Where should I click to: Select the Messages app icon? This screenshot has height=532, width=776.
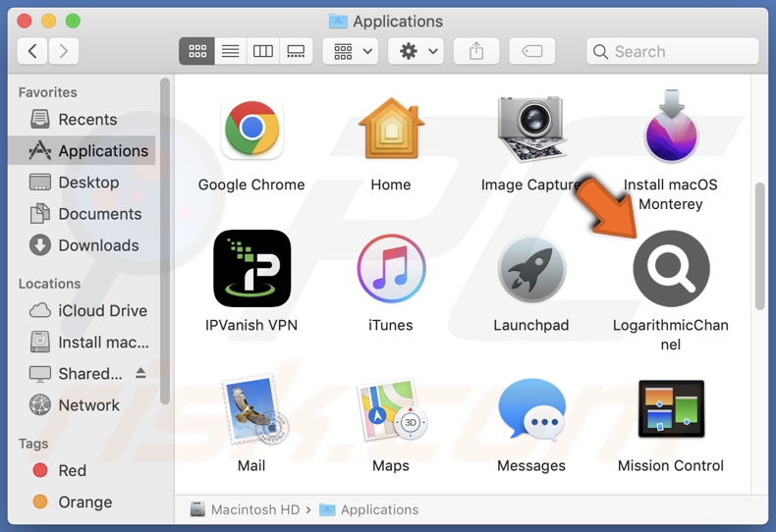tap(531, 409)
